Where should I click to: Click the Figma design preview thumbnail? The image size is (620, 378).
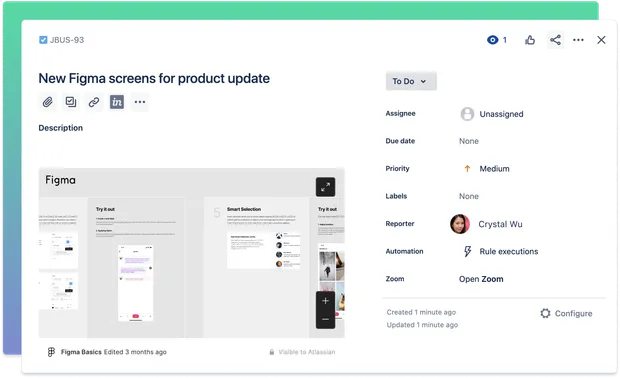tap(192, 253)
